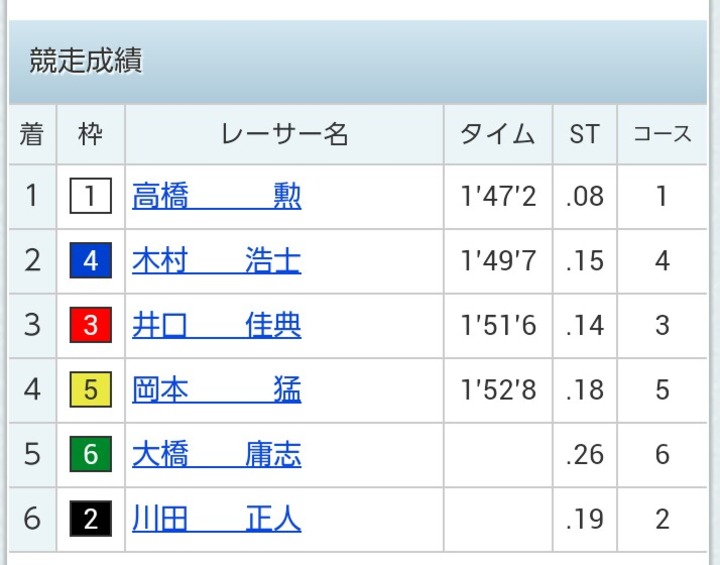The width and height of the screenshot is (720, 565).
Task: Click the yellow lane 5 badge
Action: (x=90, y=391)
